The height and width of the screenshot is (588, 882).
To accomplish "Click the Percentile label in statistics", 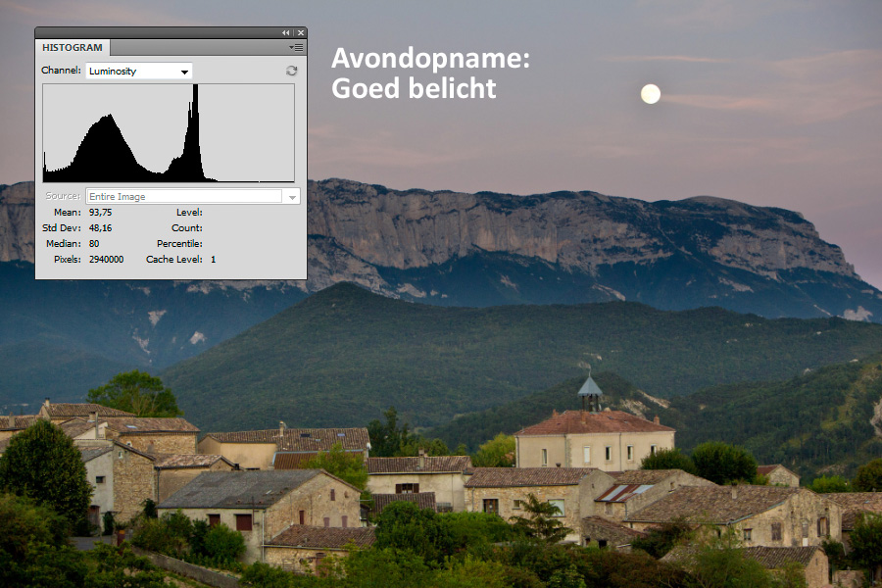I will pyautogui.click(x=179, y=243).
